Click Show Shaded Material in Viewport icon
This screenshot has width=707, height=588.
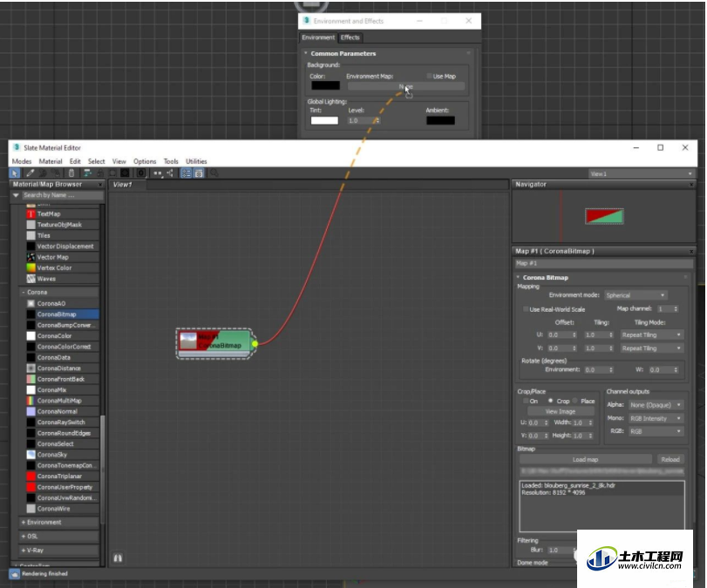[x=112, y=173]
